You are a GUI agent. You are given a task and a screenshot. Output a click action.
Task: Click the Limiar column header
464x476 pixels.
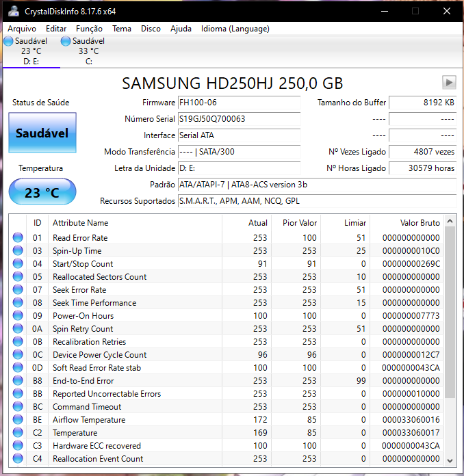(x=346, y=222)
